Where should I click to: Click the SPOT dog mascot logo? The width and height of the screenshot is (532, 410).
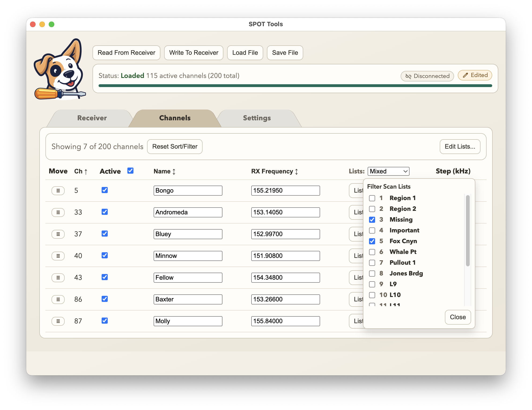60,70
